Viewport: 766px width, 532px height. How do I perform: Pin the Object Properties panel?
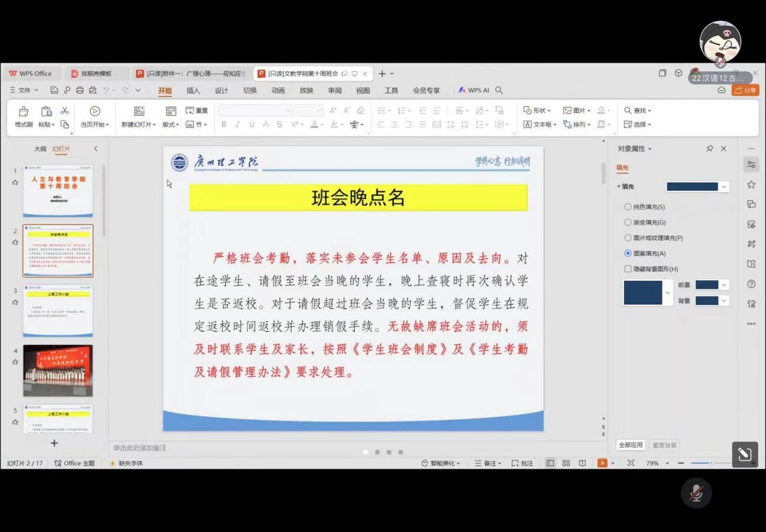(x=710, y=149)
